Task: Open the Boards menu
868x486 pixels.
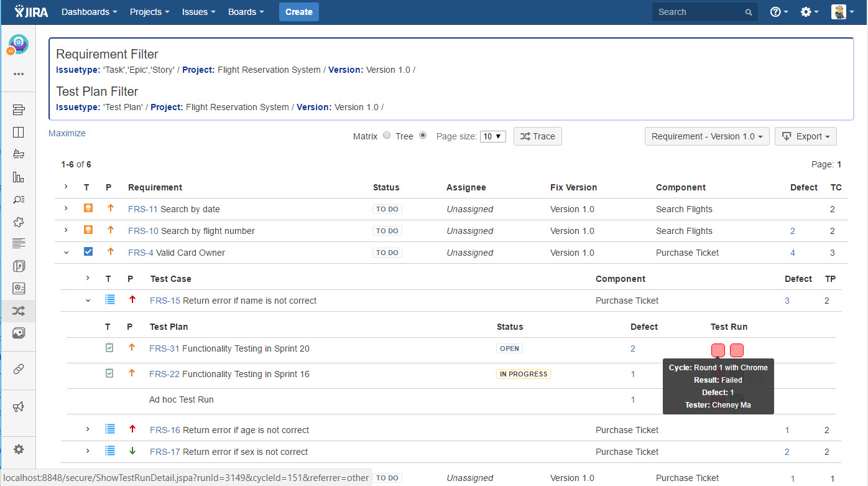Action: pyautogui.click(x=246, y=12)
